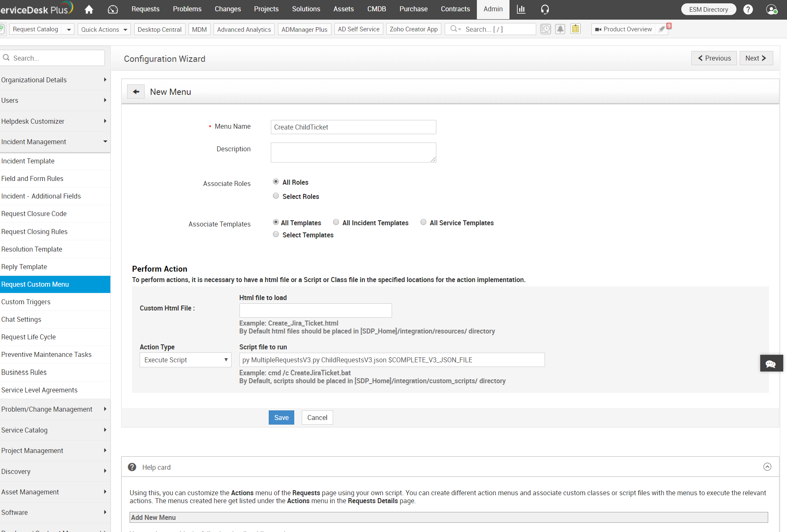
Task: Open the Dashboard gauge icon
Action: click(113, 9)
